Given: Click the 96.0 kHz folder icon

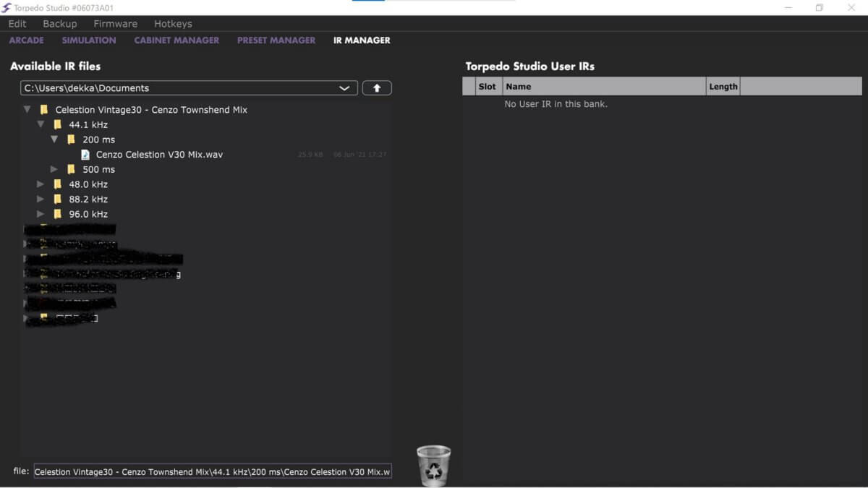Looking at the screenshot, I should (58, 214).
